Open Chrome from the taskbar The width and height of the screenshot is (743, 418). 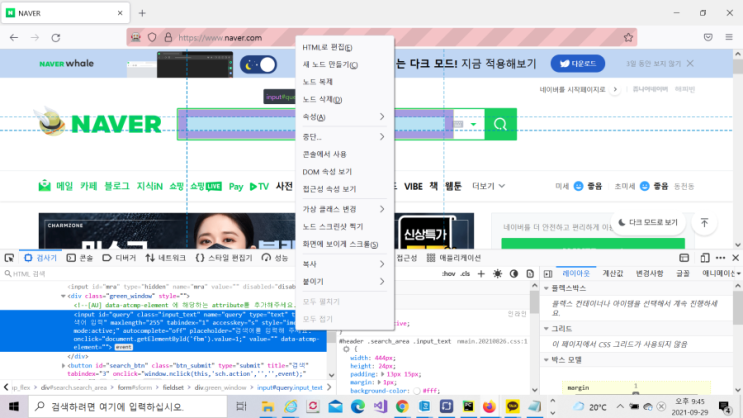tap(402, 406)
